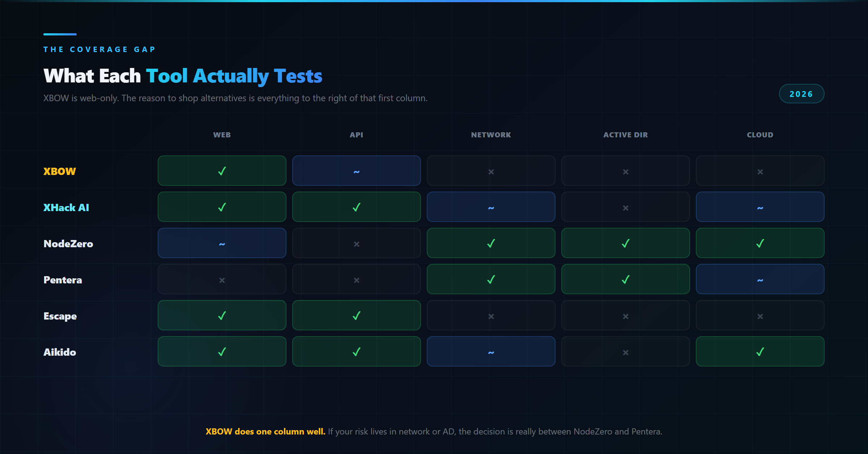Click the NETWORK column header
868x454 pixels.
pos(491,135)
